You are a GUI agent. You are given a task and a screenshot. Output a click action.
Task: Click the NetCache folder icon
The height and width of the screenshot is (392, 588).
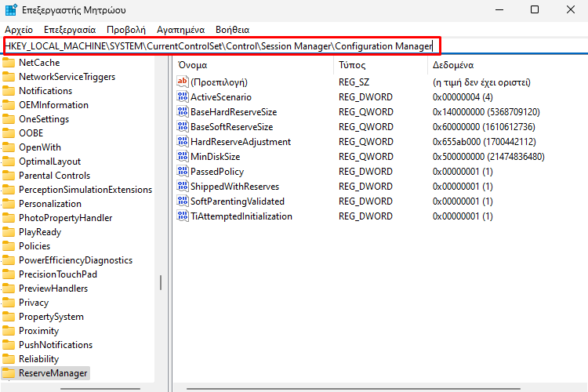click(9, 62)
